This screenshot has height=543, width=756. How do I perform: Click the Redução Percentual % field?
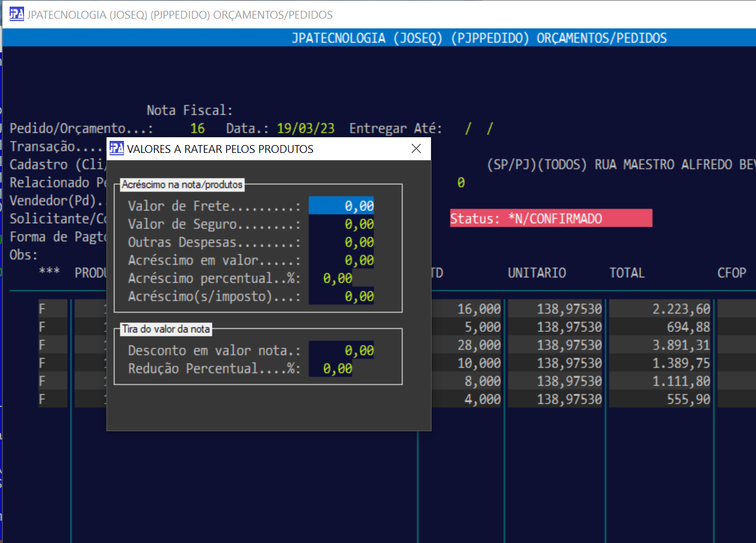[332, 368]
